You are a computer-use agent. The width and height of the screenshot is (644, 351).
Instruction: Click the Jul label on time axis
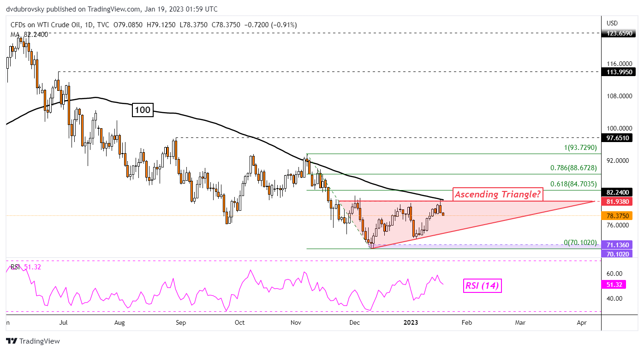point(64,323)
